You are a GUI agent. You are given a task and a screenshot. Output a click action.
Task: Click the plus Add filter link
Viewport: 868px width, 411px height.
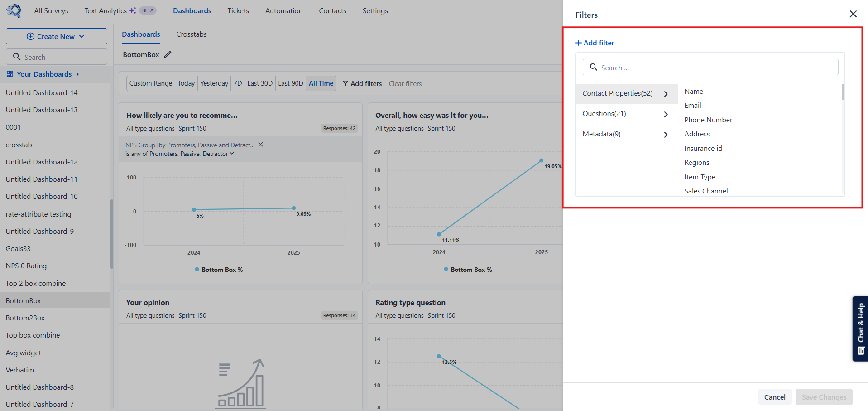coord(595,43)
